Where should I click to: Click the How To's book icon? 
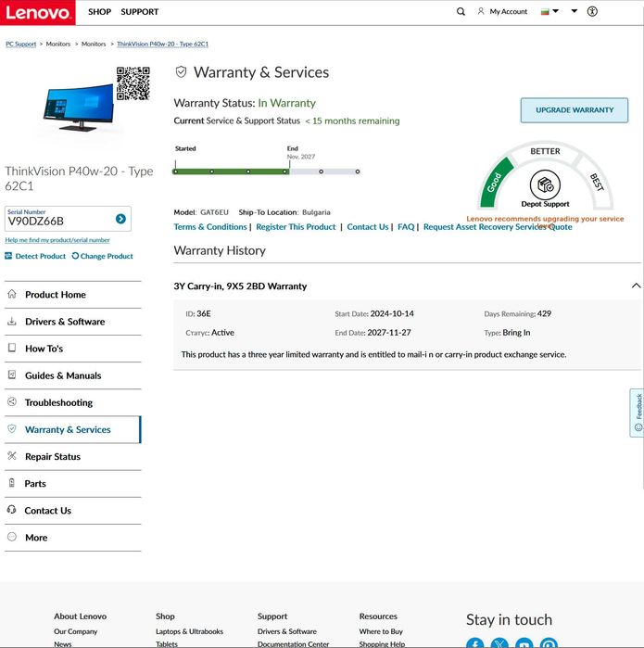pyautogui.click(x=12, y=348)
